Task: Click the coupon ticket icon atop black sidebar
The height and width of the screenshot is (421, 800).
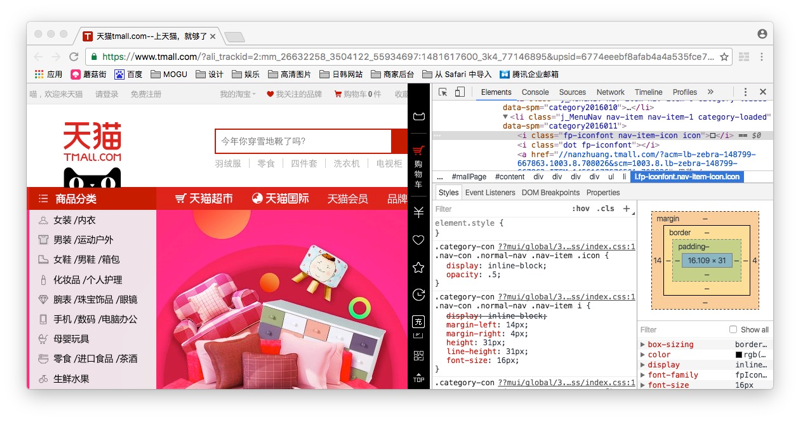Action: click(x=418, y=117)
